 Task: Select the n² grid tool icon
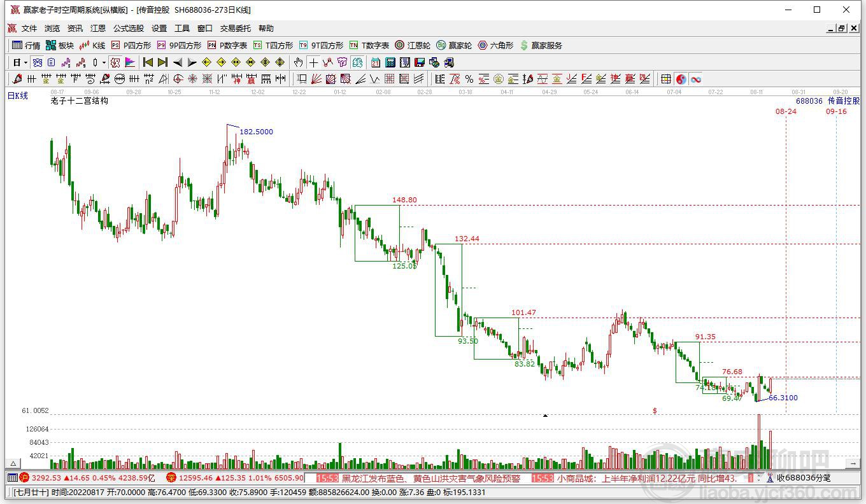[x=148, y=79]
